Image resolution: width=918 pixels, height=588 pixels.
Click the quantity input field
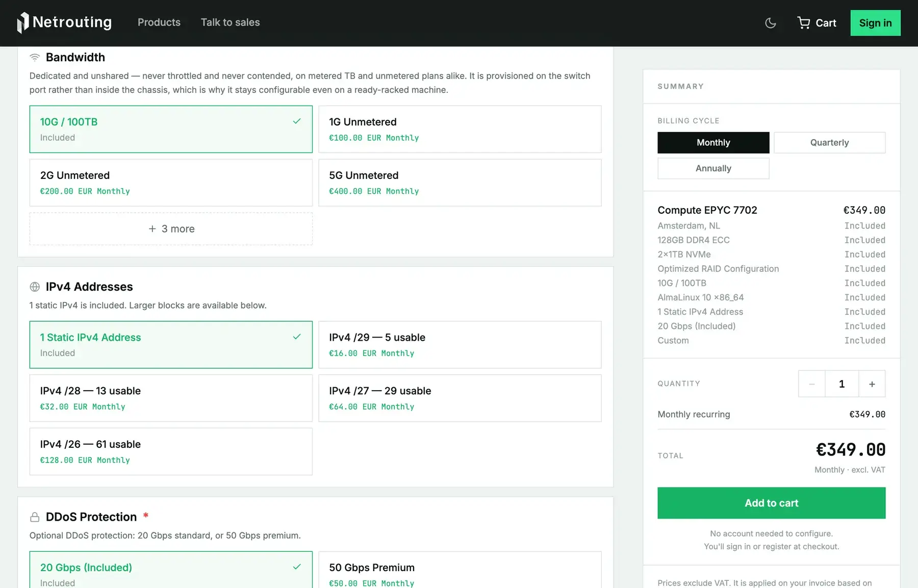point(842,384)
